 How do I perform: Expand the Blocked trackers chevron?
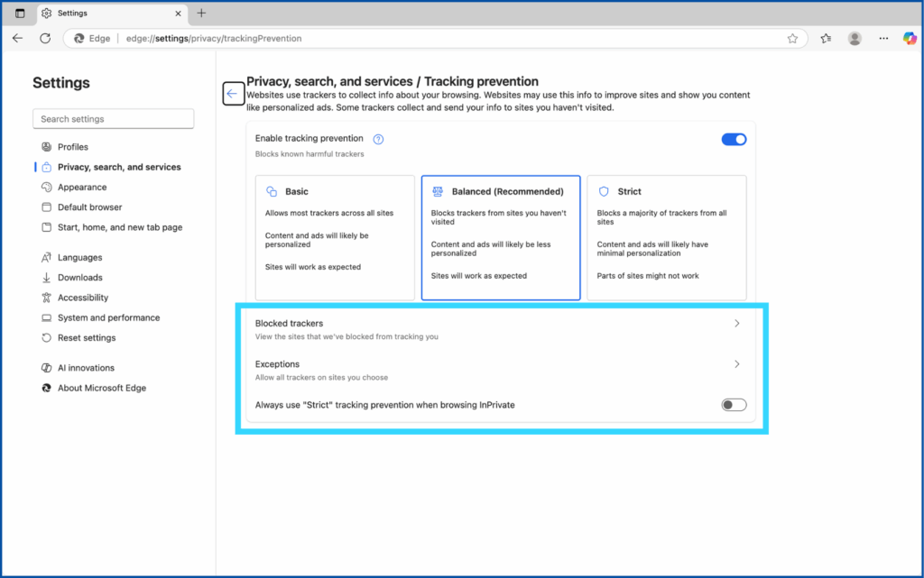pos(736,323)
